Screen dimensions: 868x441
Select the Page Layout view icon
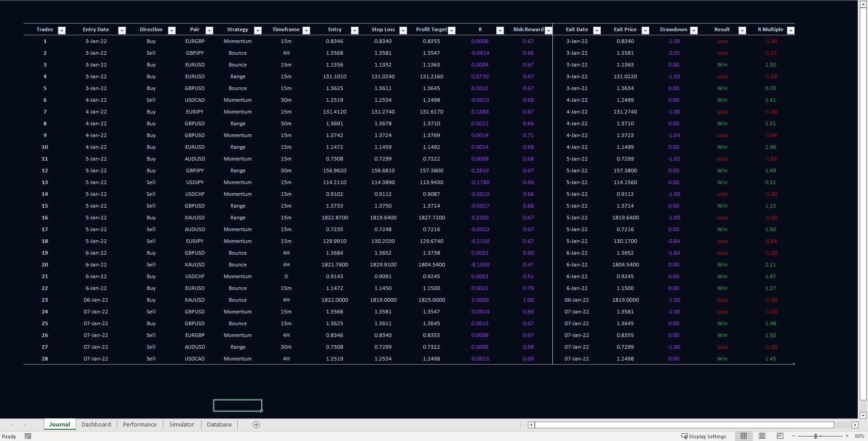[x=761, y=436]
